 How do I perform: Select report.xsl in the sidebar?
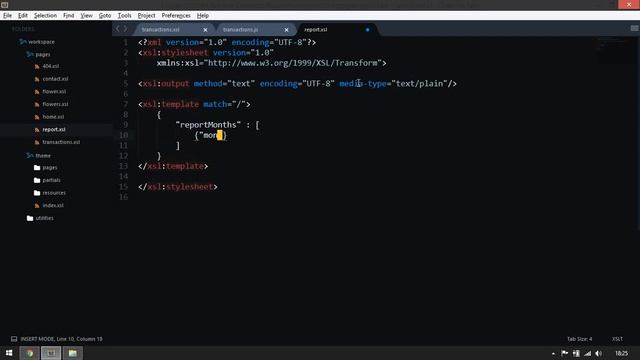(54, 129)
